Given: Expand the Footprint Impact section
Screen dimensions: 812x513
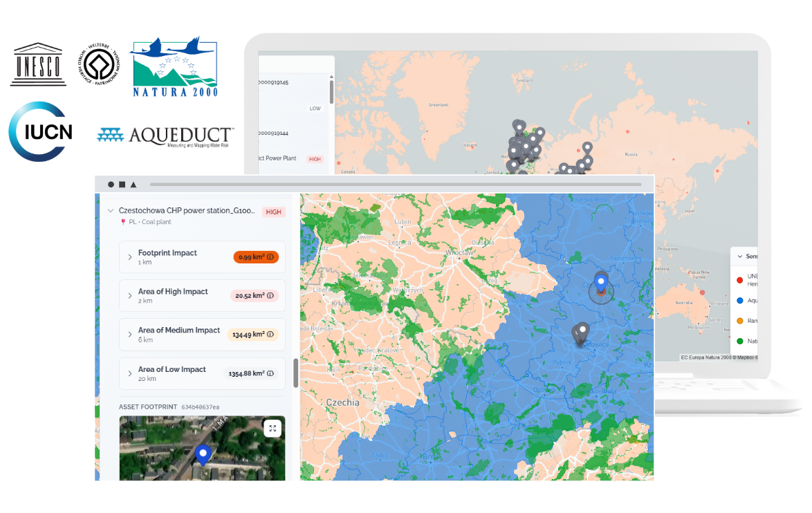Looking at the screenshot, I should 129,257.
